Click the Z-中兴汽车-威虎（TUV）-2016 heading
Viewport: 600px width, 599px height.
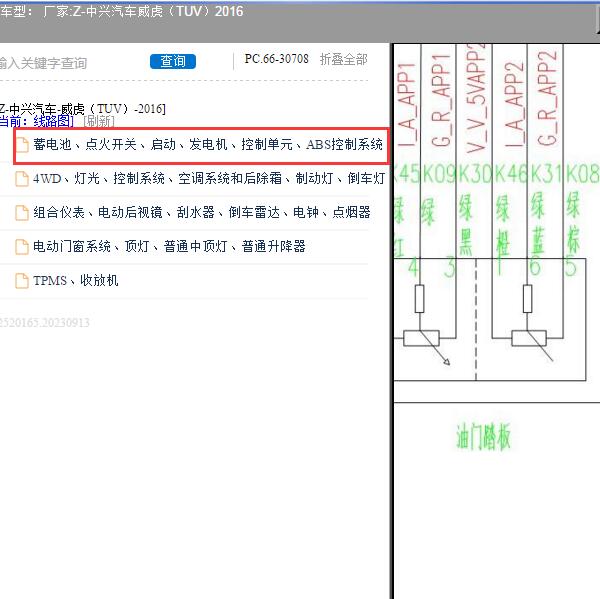coord(83,109)
